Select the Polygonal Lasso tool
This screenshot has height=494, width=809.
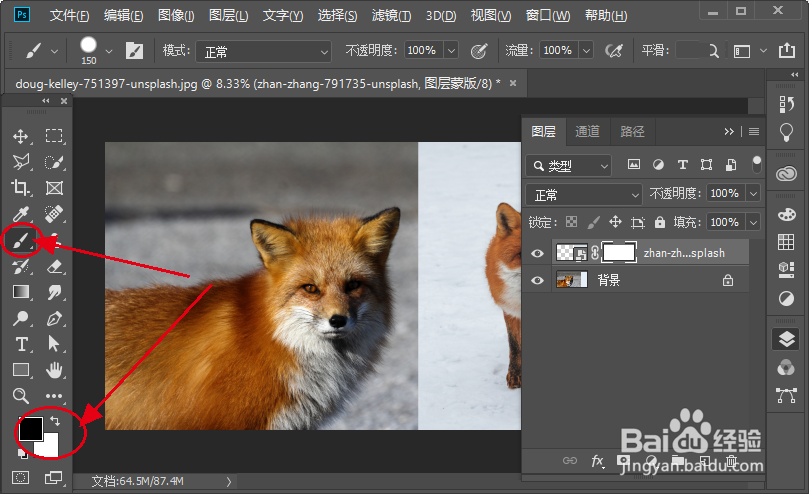[21, 162]
